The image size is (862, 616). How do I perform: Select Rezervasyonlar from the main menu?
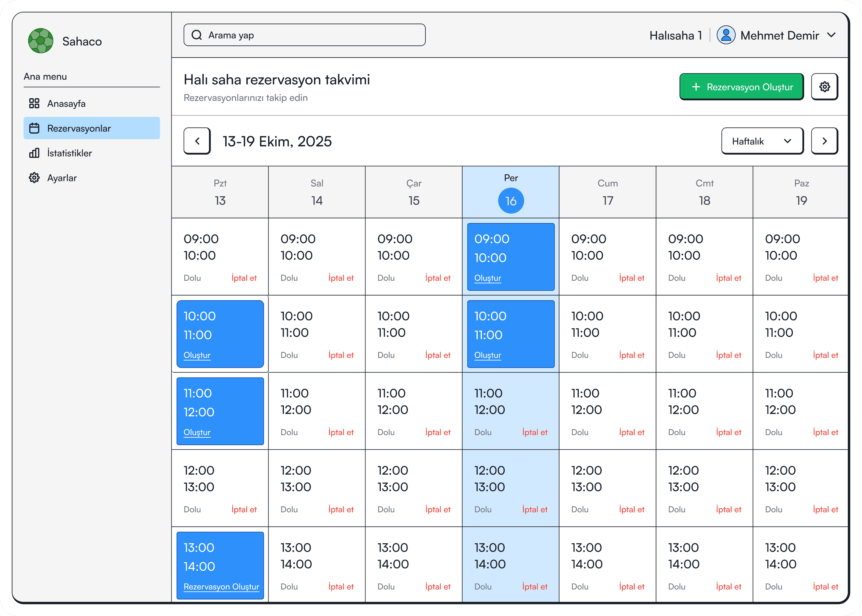[79, 128]
